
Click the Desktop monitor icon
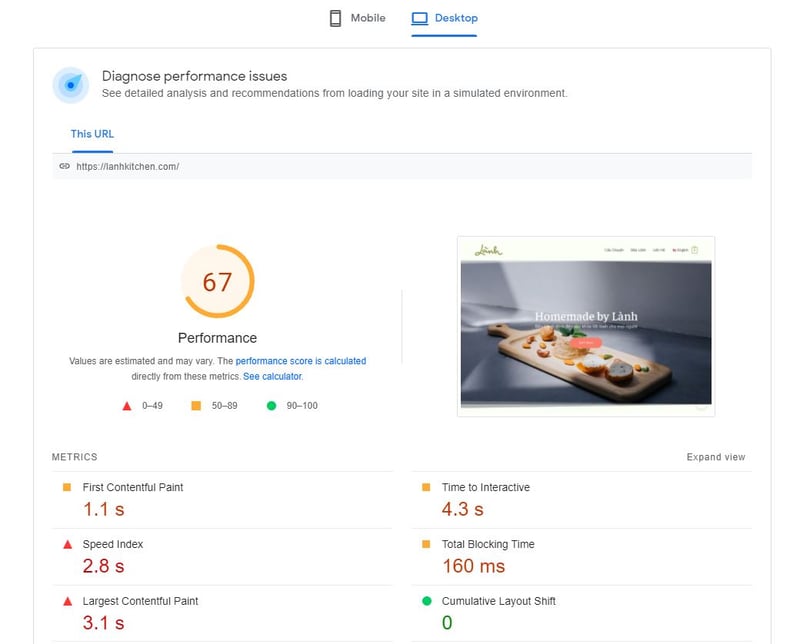click(x=420, y=18)
